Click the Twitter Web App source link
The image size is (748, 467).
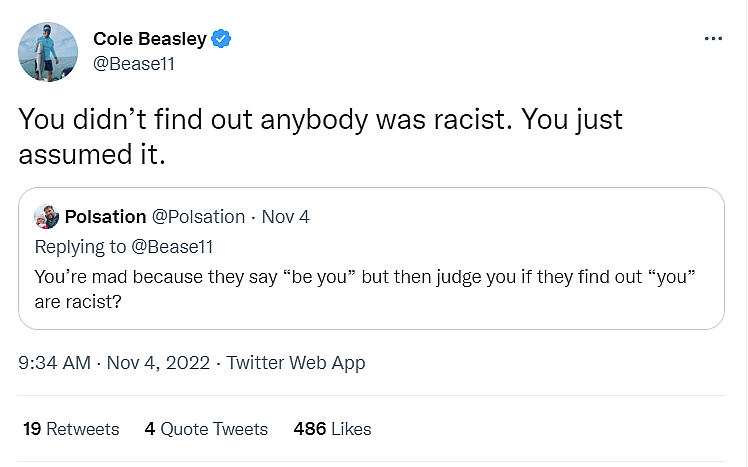tap(296, 363)
